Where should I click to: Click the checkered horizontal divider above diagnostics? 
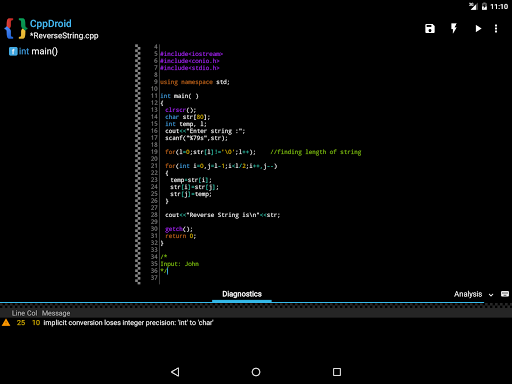pos(256,305)
